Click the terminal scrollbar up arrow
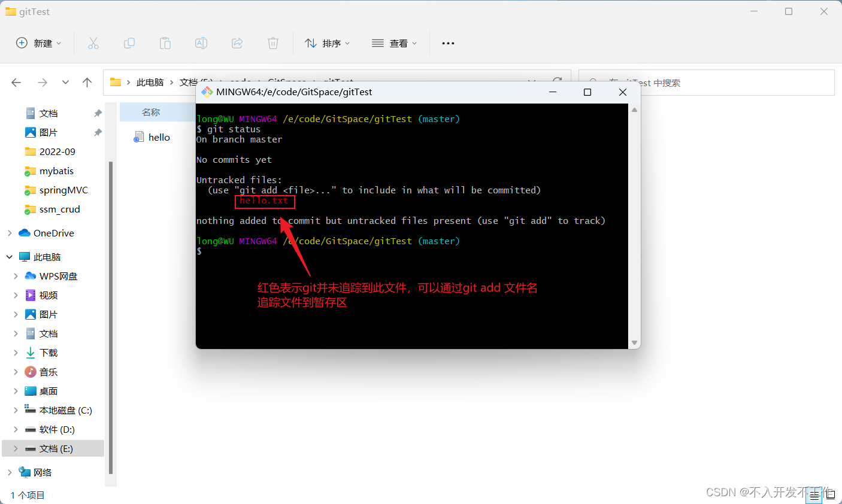 (x=634, y=110)
